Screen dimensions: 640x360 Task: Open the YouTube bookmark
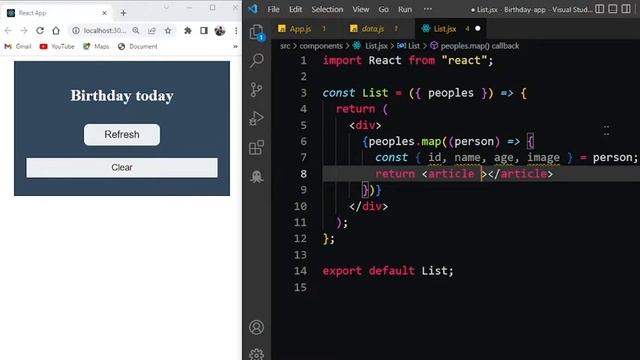coord(57,47)
